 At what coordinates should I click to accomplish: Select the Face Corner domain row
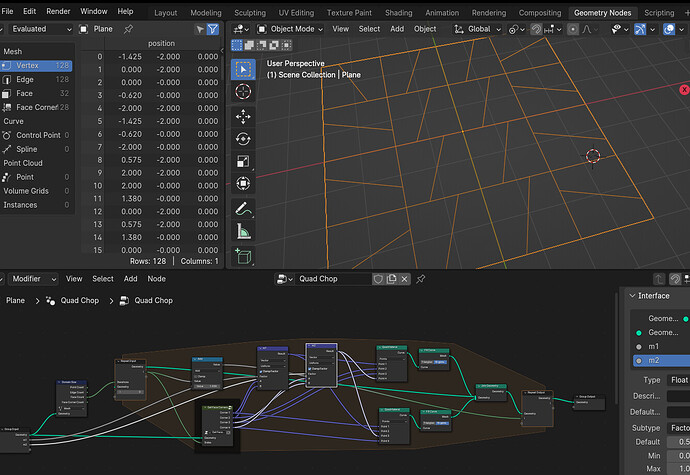(36, 107)
